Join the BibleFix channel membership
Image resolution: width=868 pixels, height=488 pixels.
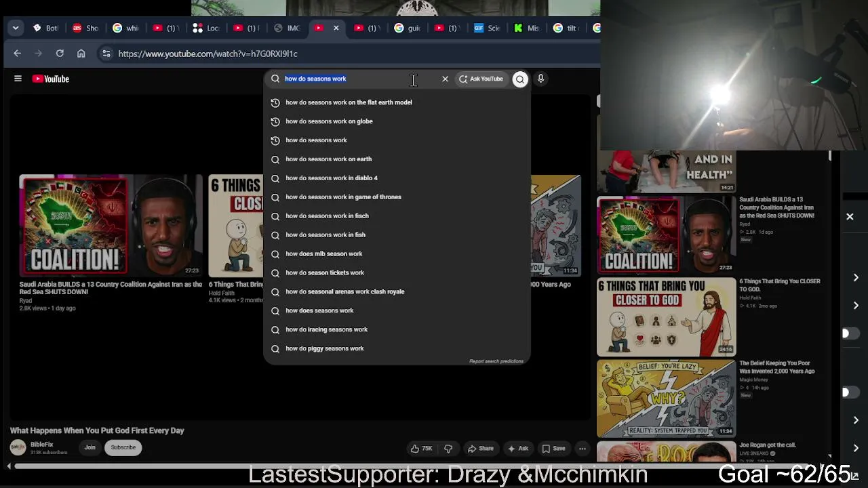90,447
